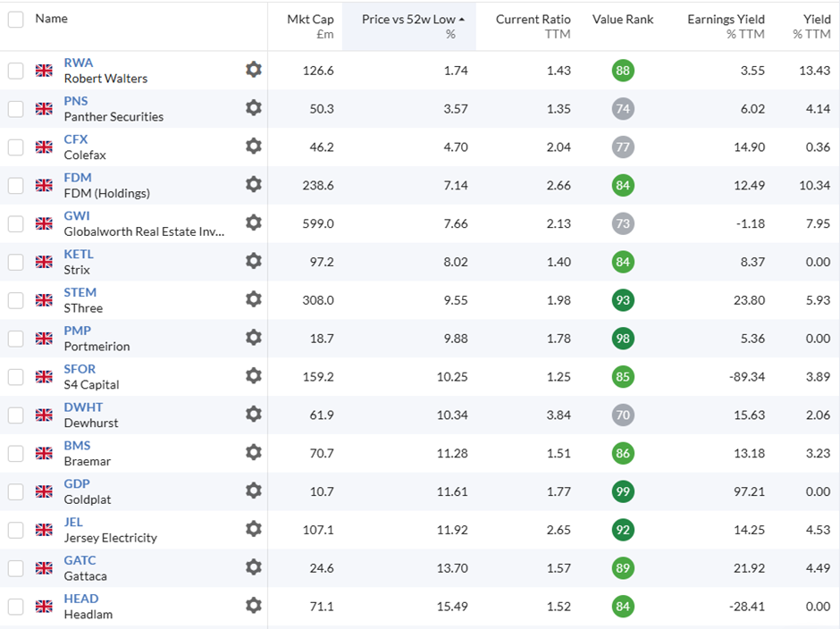
Task: Open the BMS ticker link
Action: click(77, 446)
